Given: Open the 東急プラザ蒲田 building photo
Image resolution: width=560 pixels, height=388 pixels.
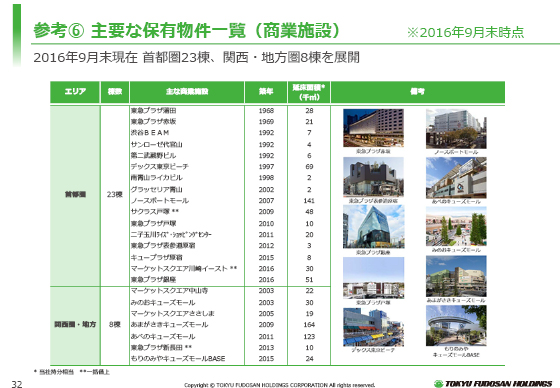Looking at the screenshot, I should coord(373,128).
